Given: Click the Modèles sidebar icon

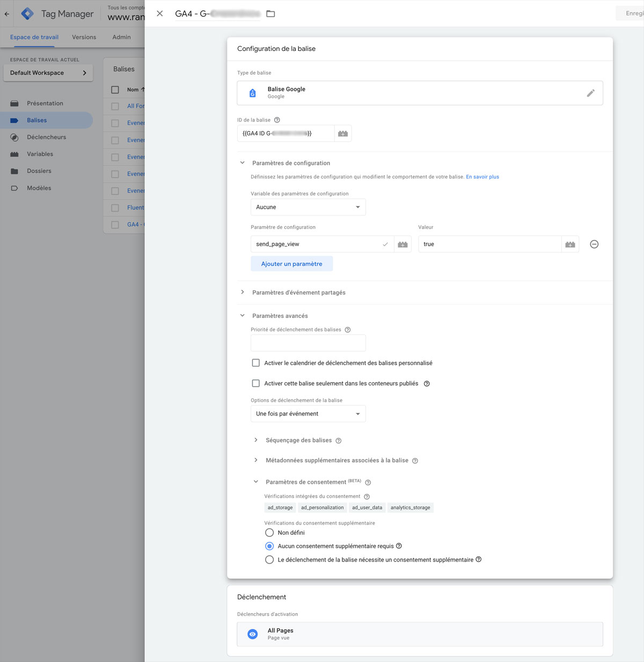Looking at the screenshot, I should point(14,188).
